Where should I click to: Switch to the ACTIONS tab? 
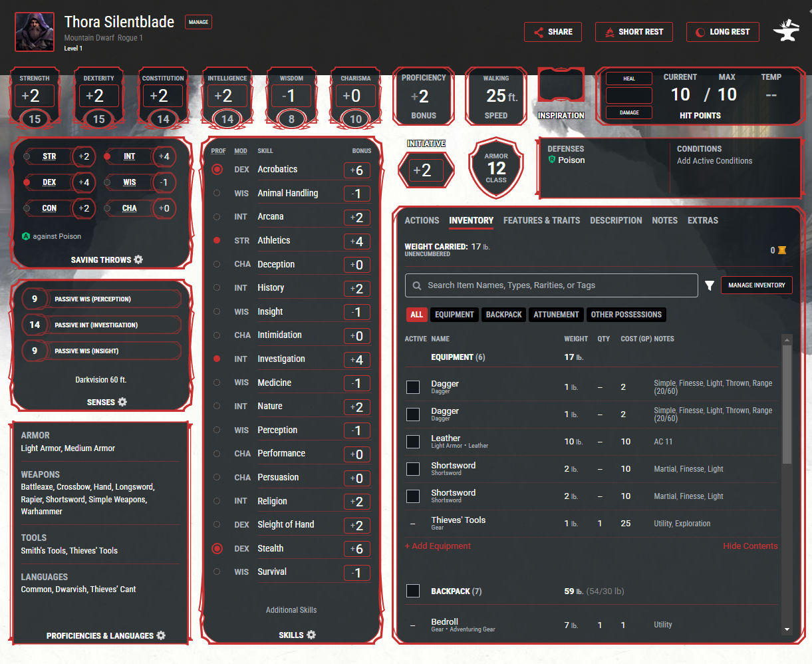pyautogui.click(x=422, y=220)
